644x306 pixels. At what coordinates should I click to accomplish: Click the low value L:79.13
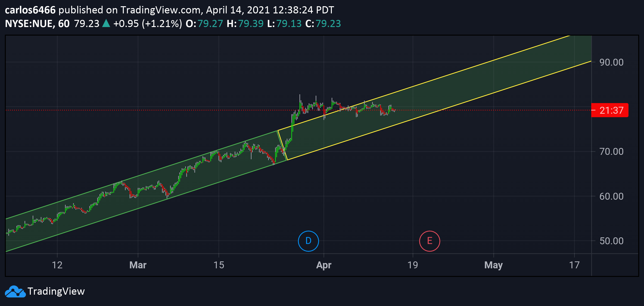[x=284, y=24]
